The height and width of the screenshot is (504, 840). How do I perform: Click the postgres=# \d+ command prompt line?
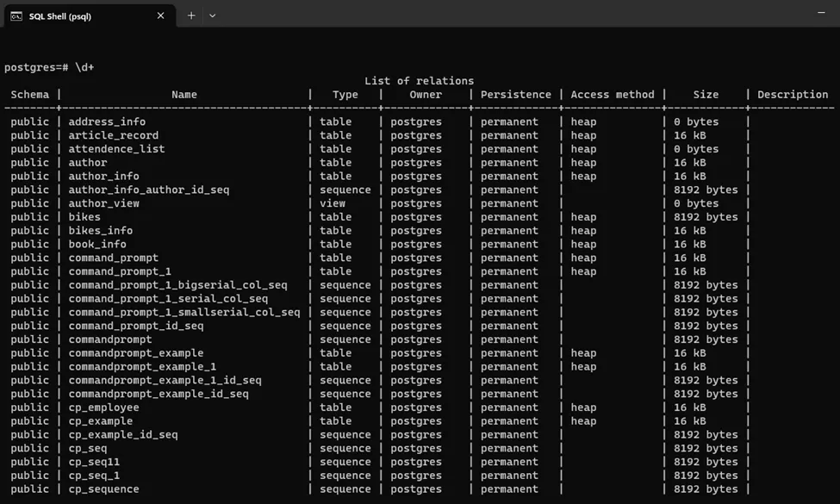49,67
